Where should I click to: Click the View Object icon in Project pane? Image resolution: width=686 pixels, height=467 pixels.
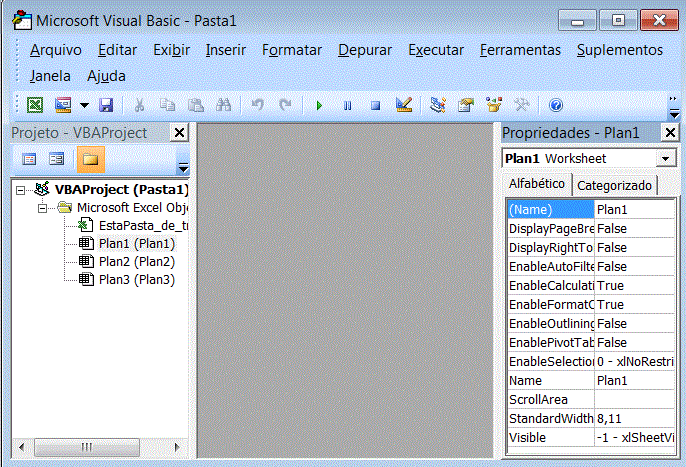click(56, 159)
